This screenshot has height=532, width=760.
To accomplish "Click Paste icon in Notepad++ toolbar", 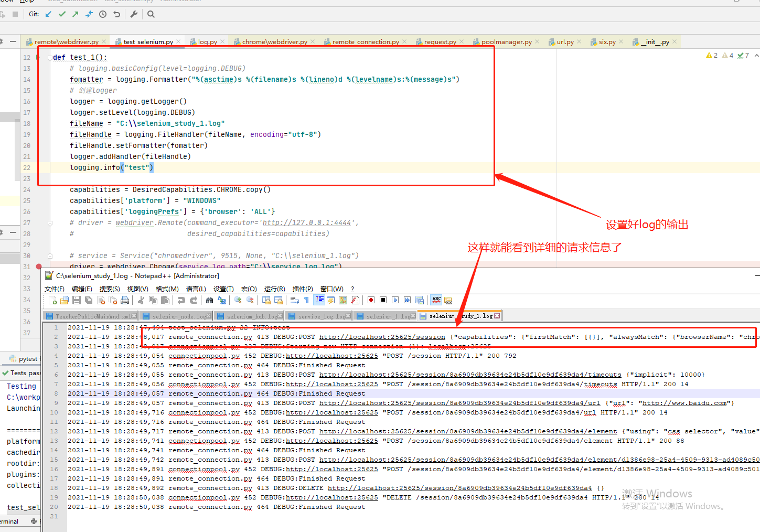I will tap(165, 300).
